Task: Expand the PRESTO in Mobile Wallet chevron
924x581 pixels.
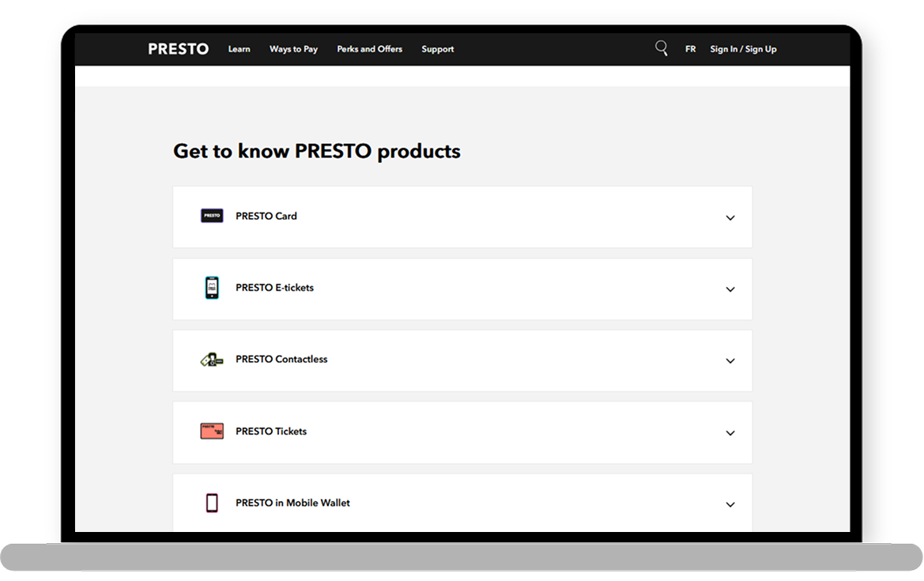Action: click(x=730, y=504)
